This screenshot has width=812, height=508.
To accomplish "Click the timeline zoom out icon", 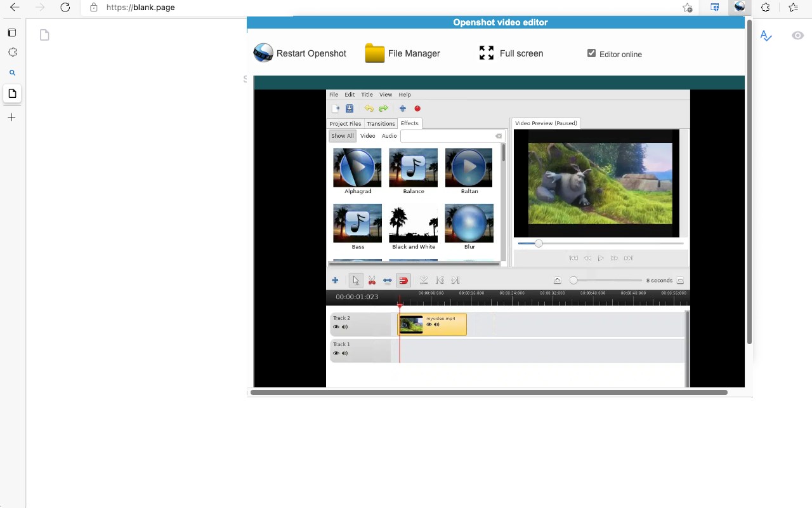I will [x=680, y=281].
